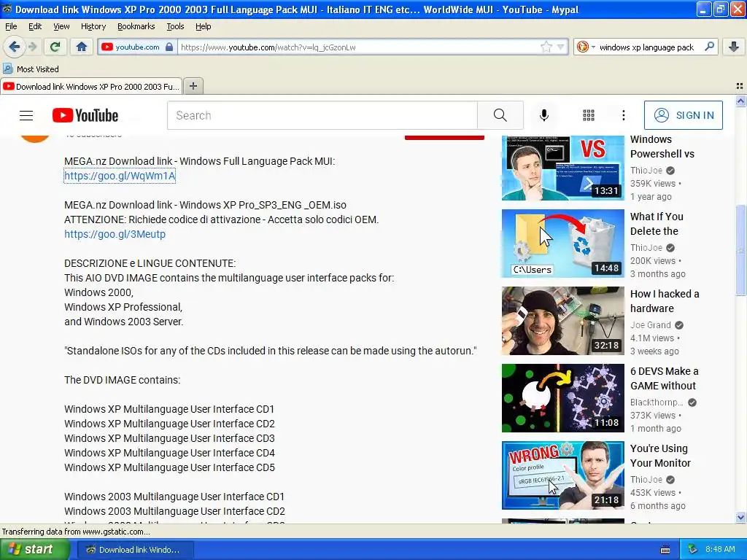
Task: Click 'Windows XP Multilanguage User Interface CD3' text
Action: [169, 438]
